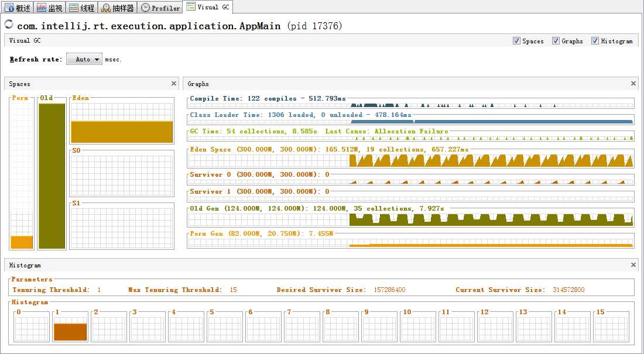The image size is (644, 354).
Task: Click the Compile Time graph label
Action: (268, 98)
